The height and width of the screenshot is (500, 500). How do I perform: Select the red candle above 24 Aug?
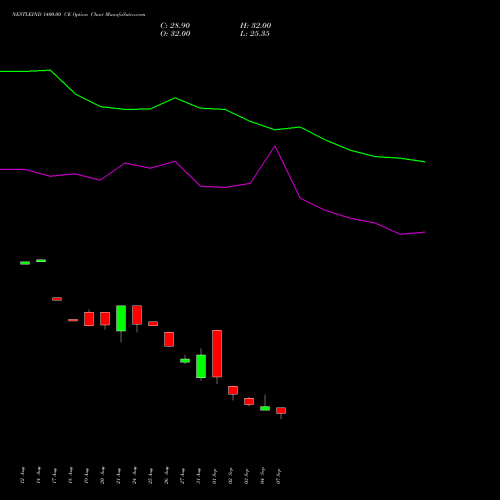(x=137, y=315)
